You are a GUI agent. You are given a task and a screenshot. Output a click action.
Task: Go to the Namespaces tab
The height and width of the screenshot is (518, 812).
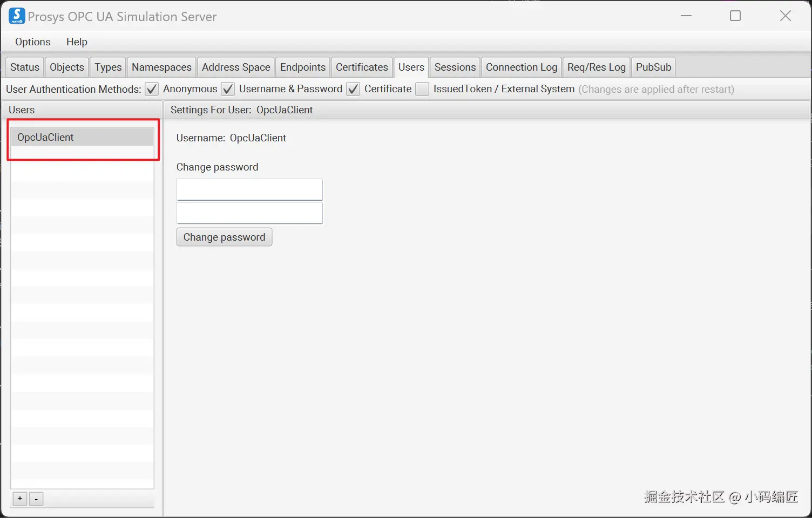pos(161,67)
